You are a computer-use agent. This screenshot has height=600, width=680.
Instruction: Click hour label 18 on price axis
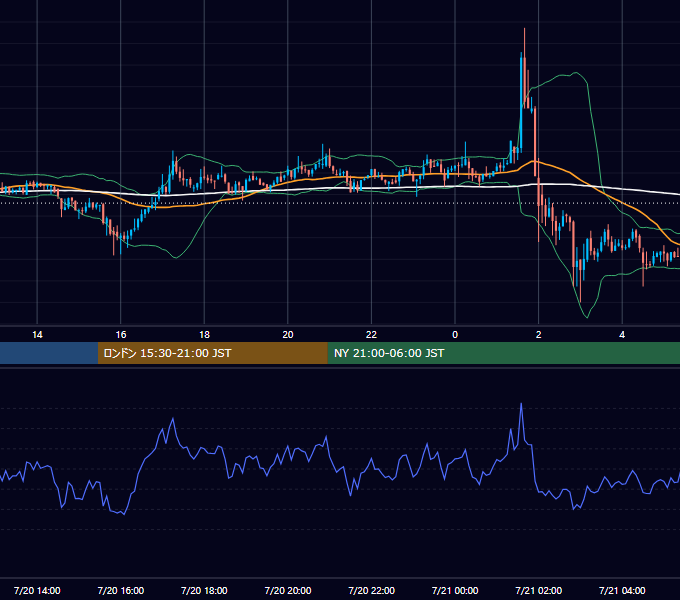point(204,335)
